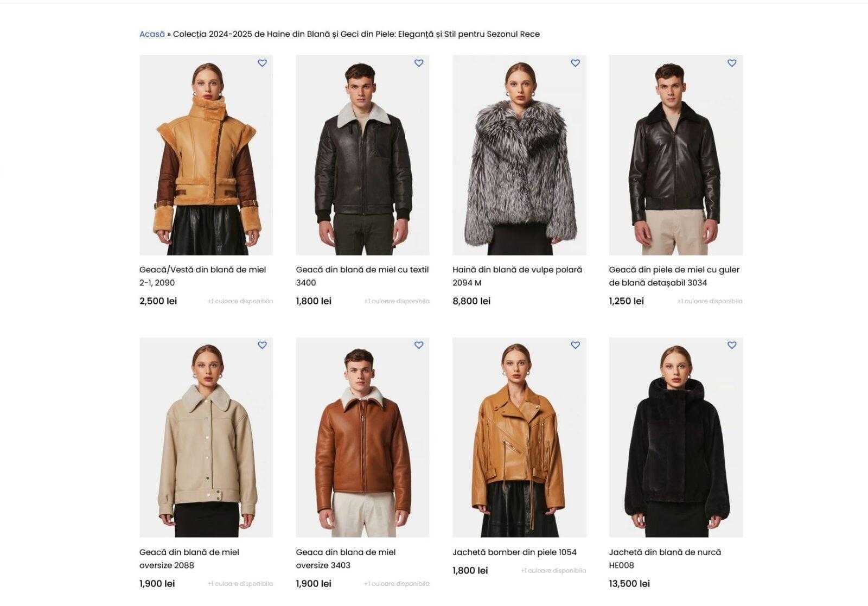Open Haină din blană de vulpe polară 2094 M
The image size is (868, 606).
coord(517,276)
